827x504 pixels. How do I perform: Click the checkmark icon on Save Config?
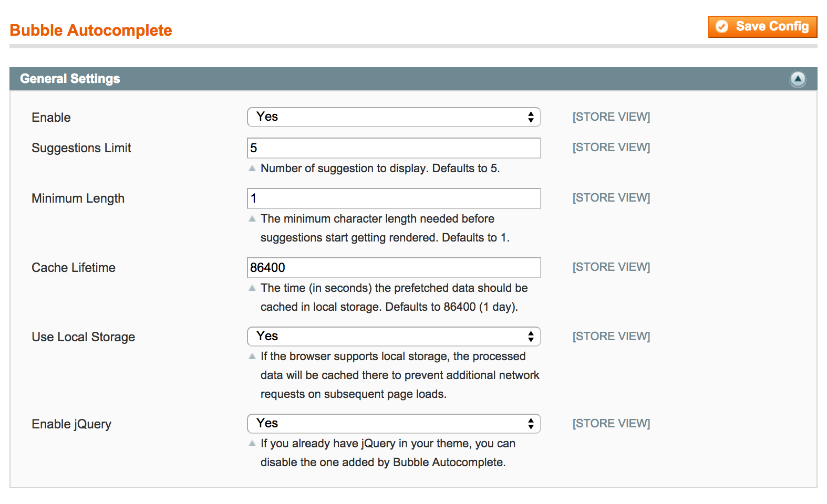[722, 27]
